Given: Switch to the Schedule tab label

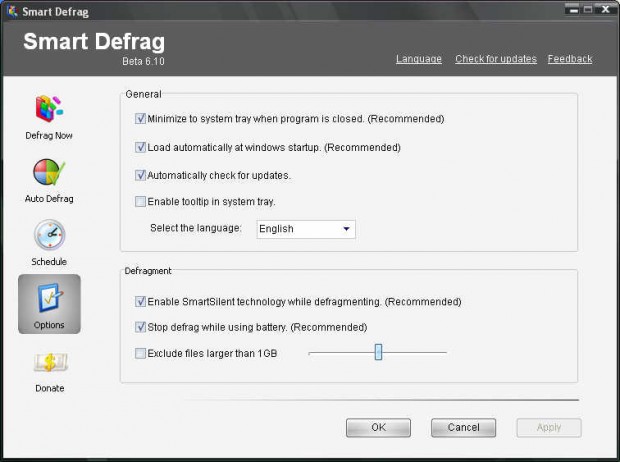Looking at the screenshot, I should [49, 262].
